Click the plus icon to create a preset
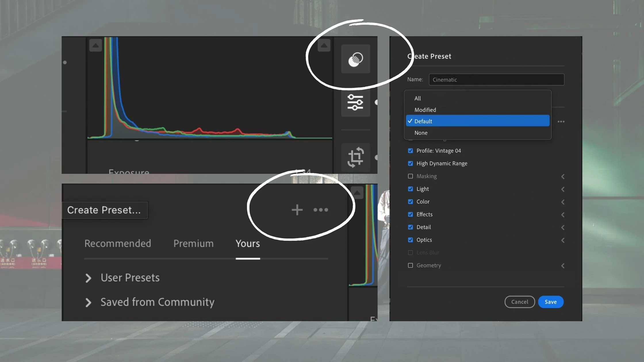This screenshot has height=362, width=644. click(297, 210)
